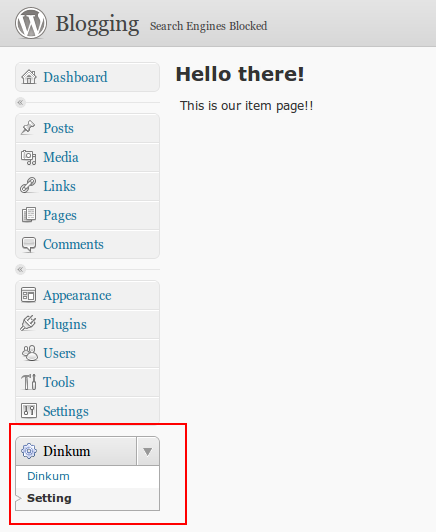The image size is (436, 532).
Task: Open the Settings menu label
Action: point(66,411)
